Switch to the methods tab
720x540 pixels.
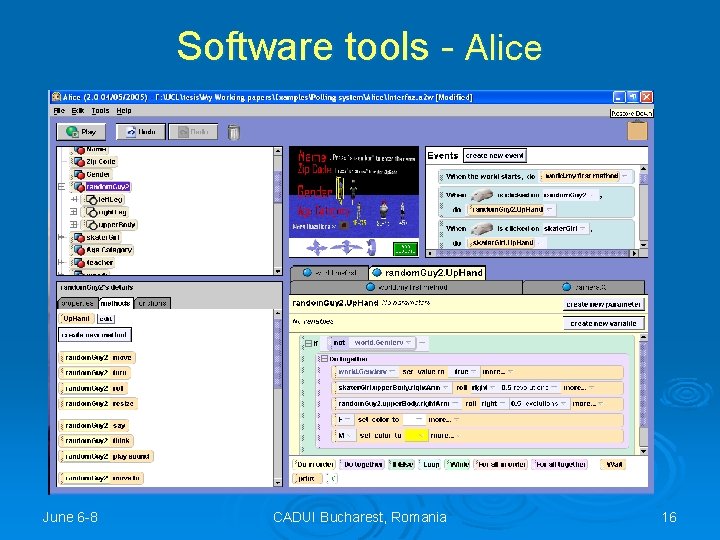pyautogui.click(x=116, y=304)
